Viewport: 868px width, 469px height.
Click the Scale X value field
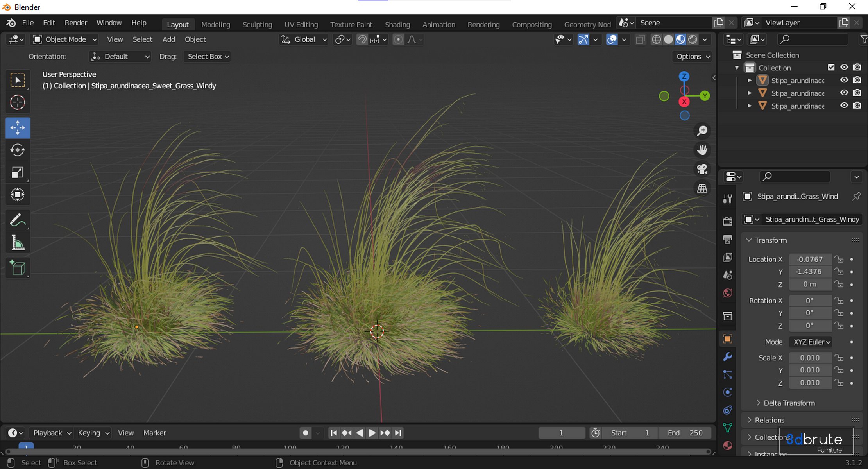(x=810, y=358)
